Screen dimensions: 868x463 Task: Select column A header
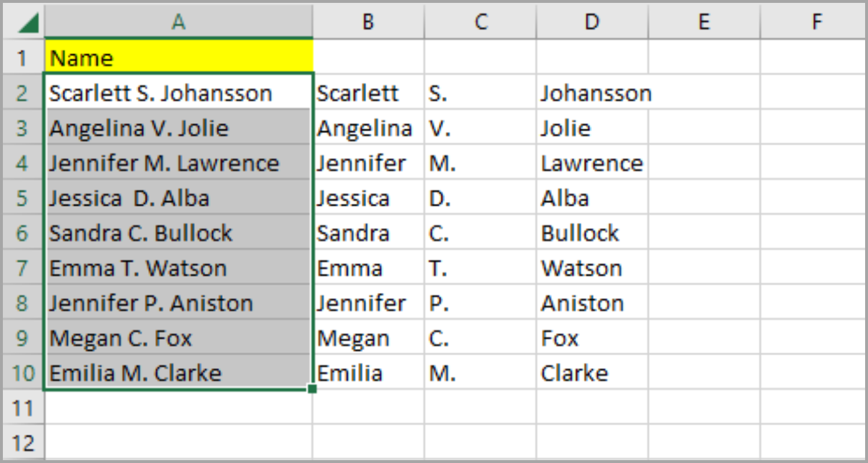coord(179,22)
